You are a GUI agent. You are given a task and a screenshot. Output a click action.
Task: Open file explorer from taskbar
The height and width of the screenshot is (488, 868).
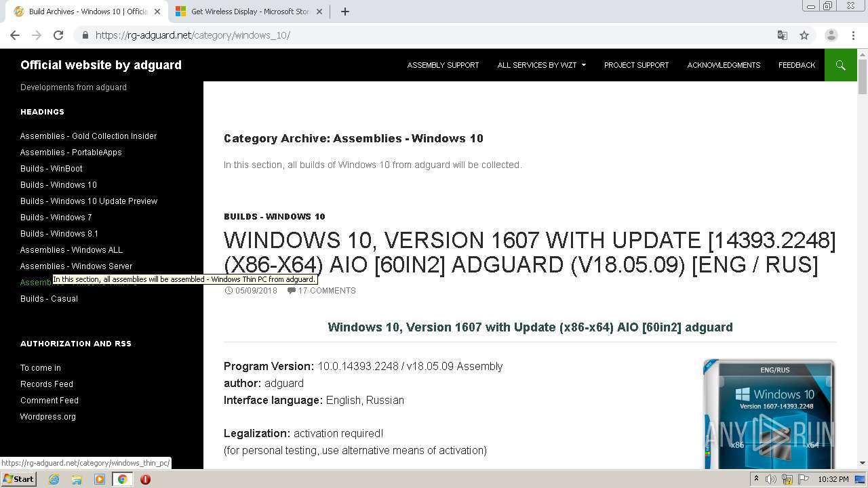click(x=77, y=479)
